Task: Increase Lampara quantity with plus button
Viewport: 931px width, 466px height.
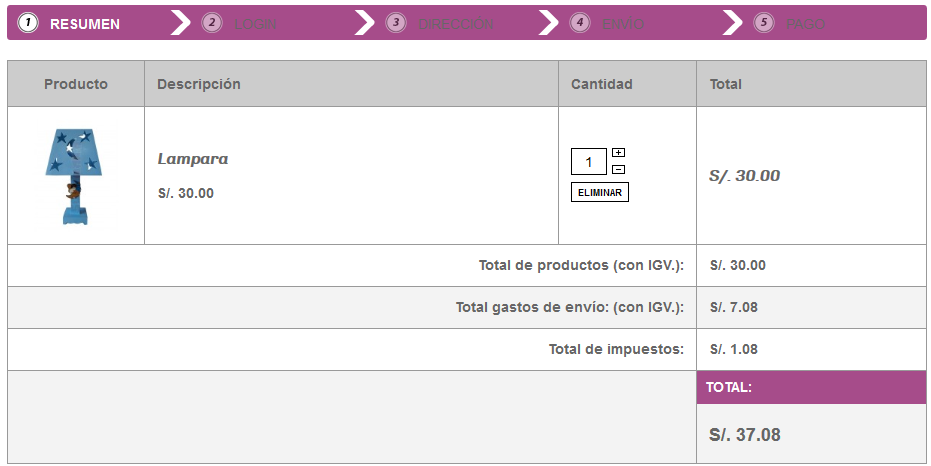Action: [x=618, y=153]
